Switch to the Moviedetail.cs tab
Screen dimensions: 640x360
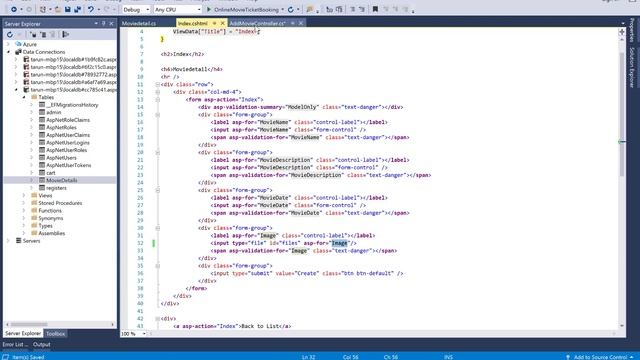coord(139,23)
